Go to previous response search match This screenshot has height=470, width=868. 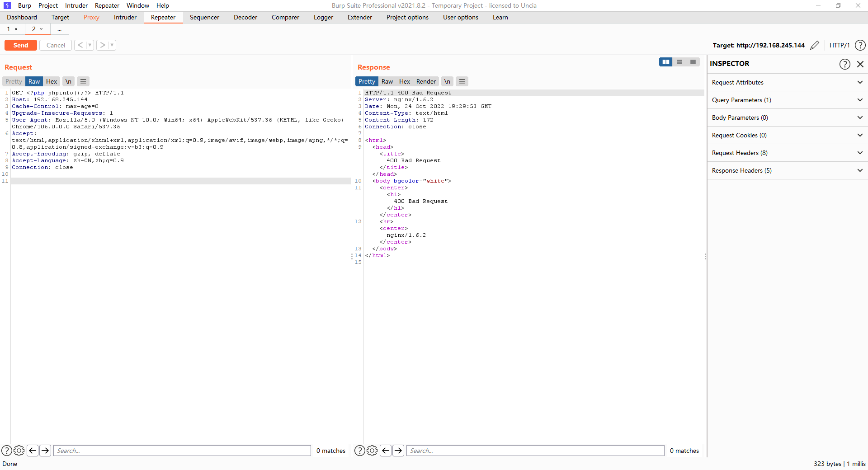click(x=386, y=451)
